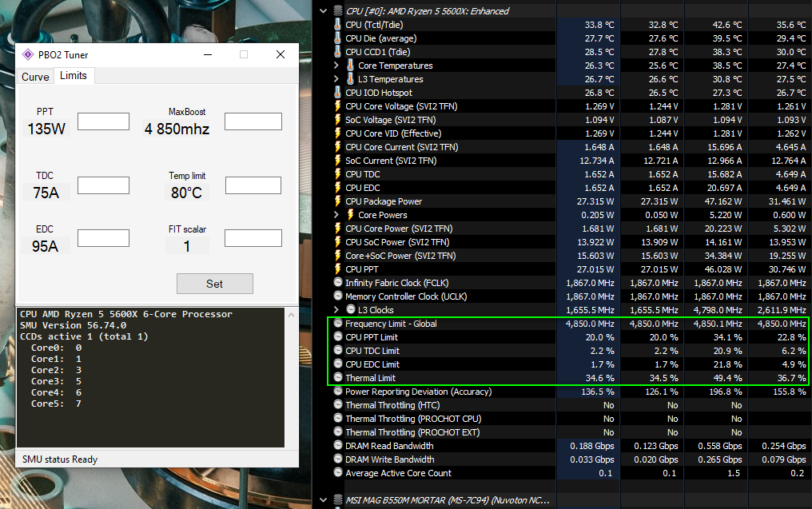
Task: Click the lightning icon for CPU EDC
Action: (x=337, y=188)
